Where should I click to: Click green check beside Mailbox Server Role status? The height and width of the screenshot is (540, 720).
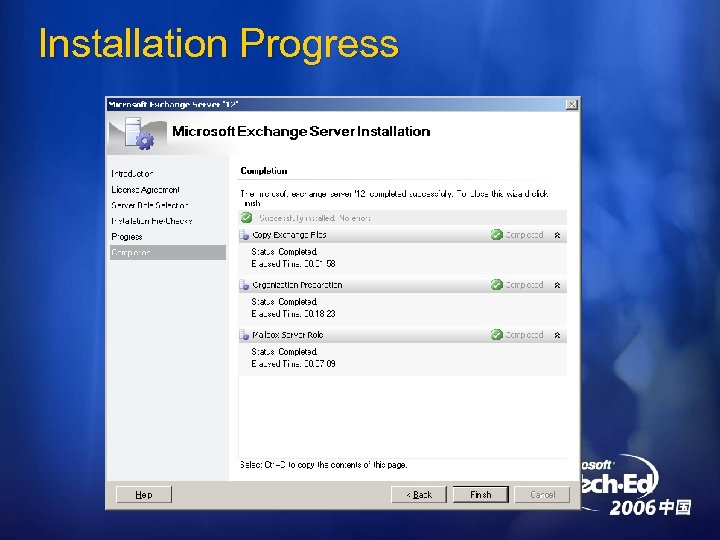point(496,335)
